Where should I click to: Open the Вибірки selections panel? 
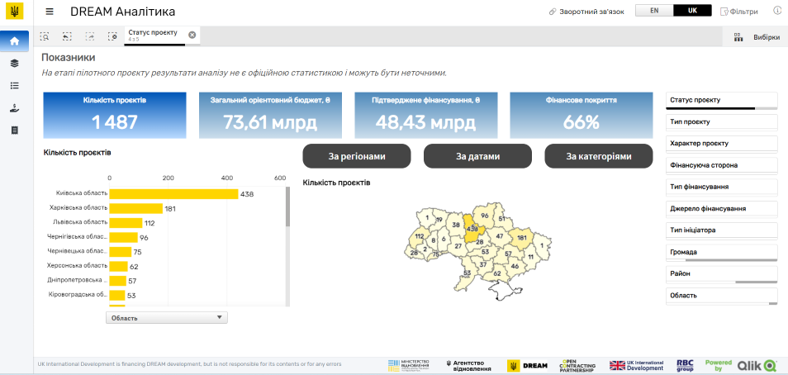pos(766,37)
